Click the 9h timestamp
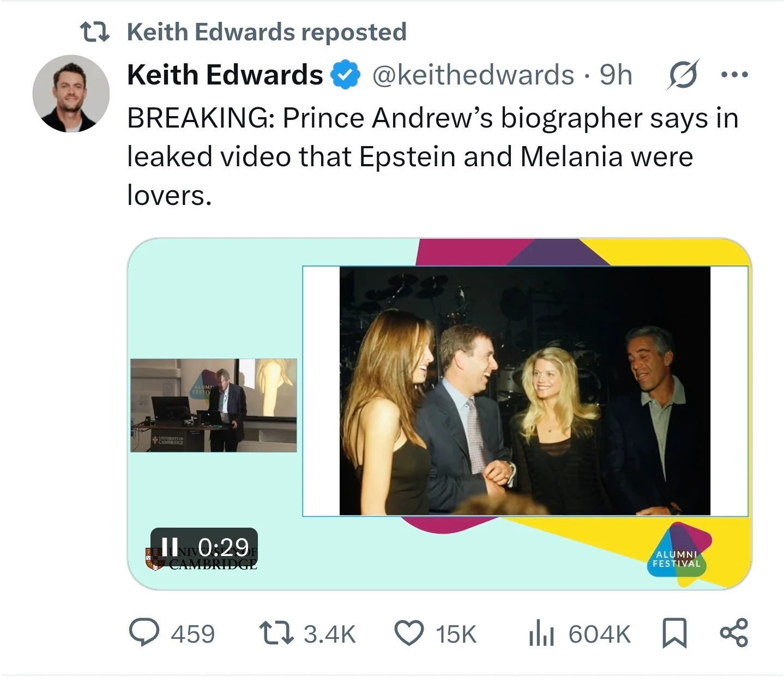This screenshot has width=784, height=683. 616,75
